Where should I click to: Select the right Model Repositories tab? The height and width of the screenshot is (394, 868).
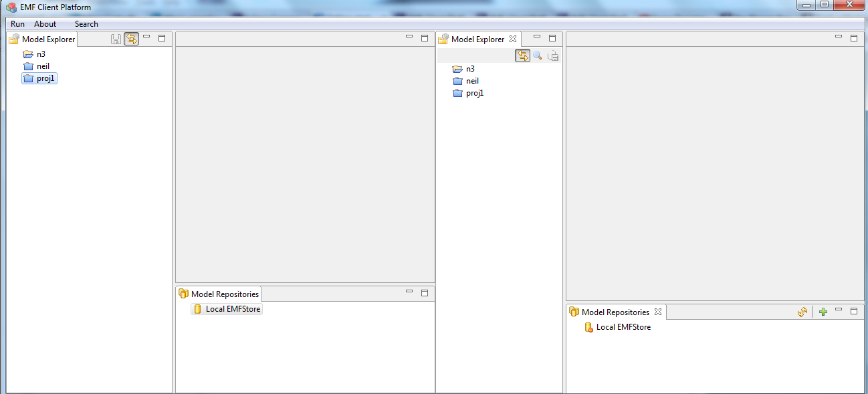point(616,312)
